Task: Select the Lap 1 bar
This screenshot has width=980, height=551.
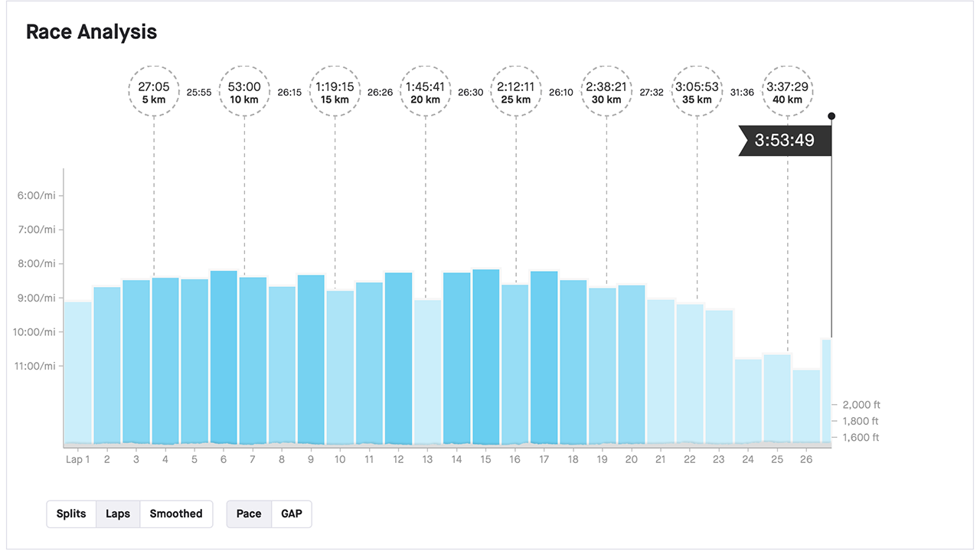Action: tap(77, 373)
